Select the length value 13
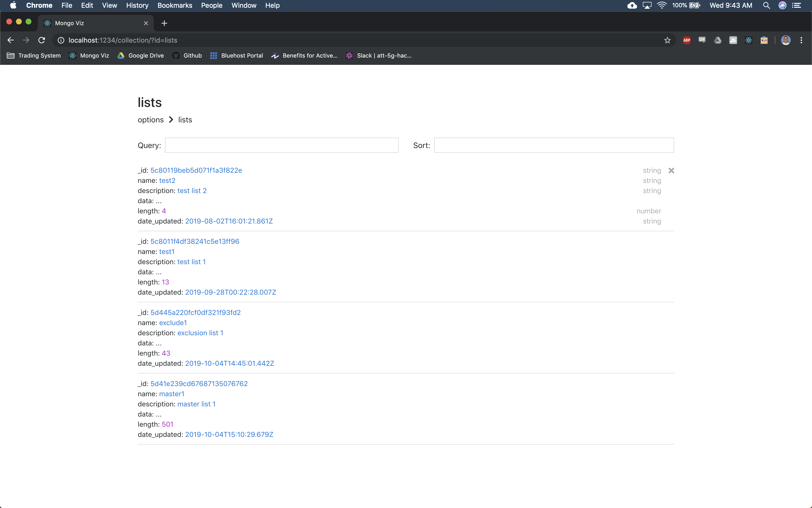Screen dimensions: 812x508 165,282
